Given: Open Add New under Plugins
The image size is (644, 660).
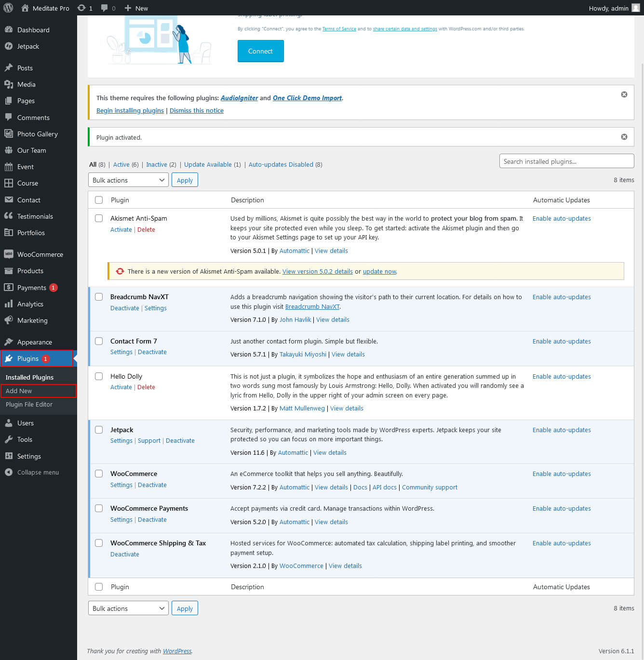Looking at the screenshot, I should tap(19, 391).
